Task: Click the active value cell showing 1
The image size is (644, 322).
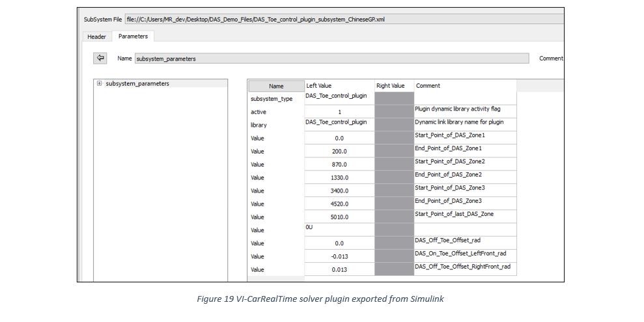Action: (339, 112)
